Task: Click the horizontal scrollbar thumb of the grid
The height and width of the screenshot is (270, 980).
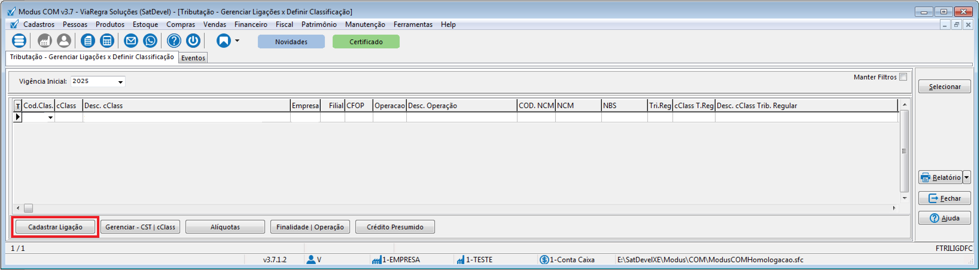Action: point(28,208)
